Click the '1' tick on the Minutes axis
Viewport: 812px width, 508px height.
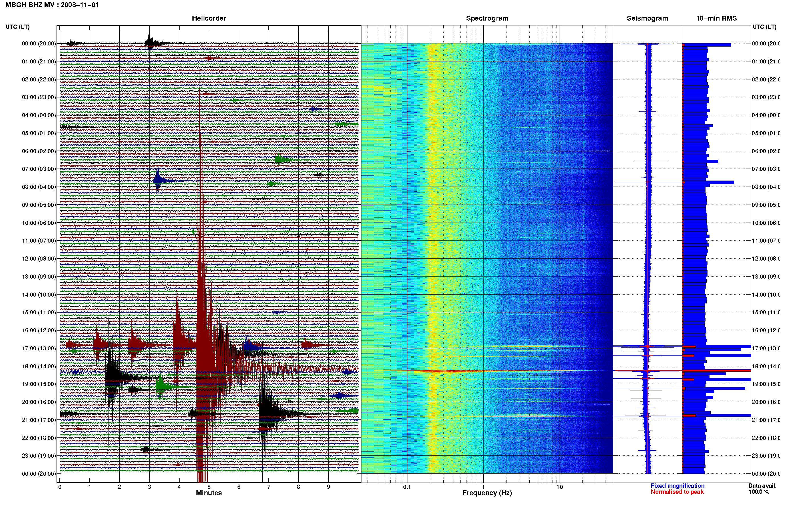point(90,487)
